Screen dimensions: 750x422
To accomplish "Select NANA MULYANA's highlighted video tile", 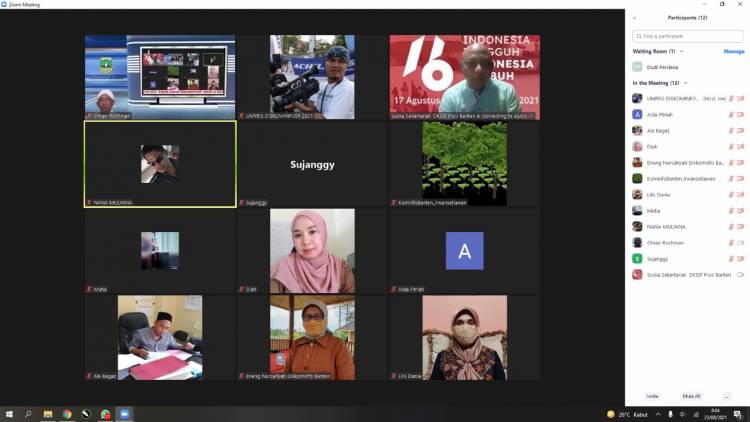I will pyautogui.click(x=160, y=164).
